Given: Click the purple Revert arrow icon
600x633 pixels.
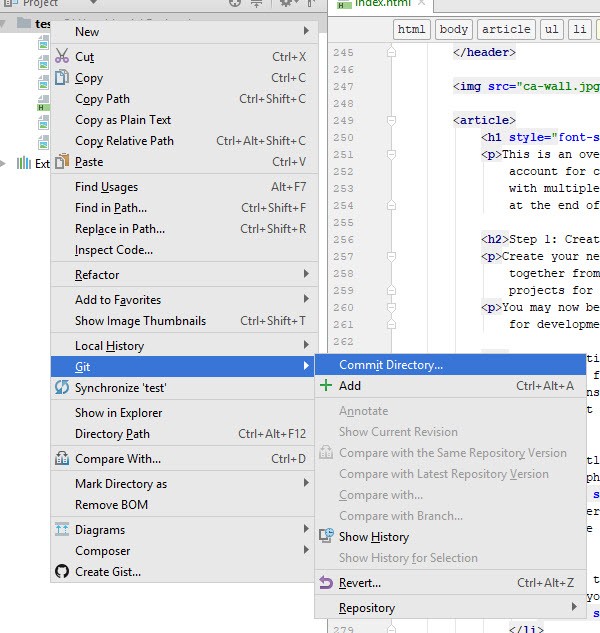Looking at the screenshot, I should click(x=326, y=583).
